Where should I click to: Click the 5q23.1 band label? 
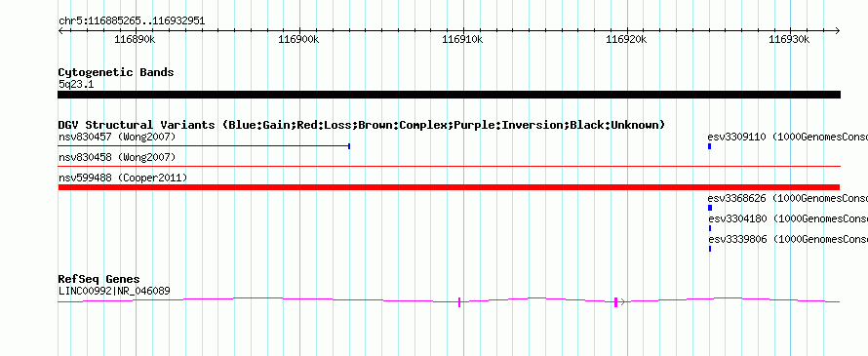(x=76, y=84)
